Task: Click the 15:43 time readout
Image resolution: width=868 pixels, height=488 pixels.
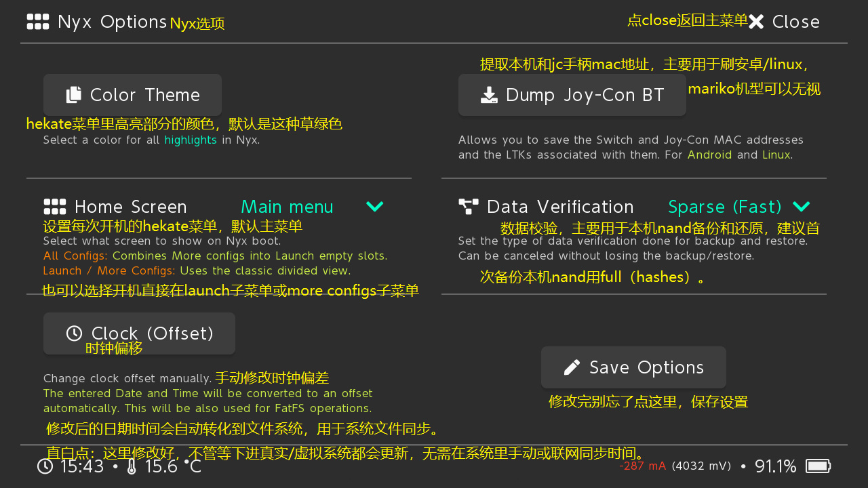Action: 82,466
